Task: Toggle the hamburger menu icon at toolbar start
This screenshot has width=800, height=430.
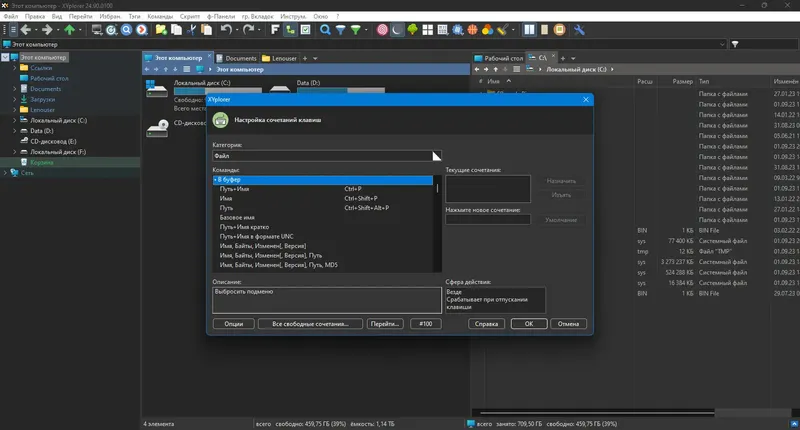Action: tap(13, 30)
